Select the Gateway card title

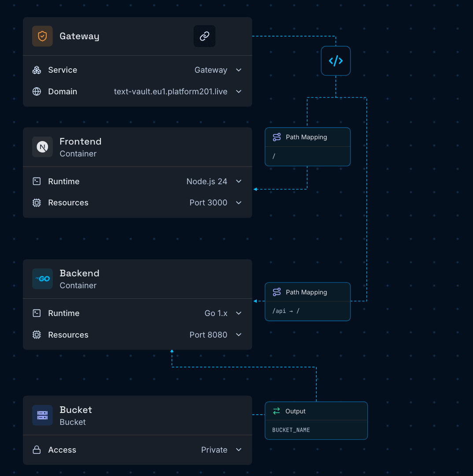pos(79,36)
